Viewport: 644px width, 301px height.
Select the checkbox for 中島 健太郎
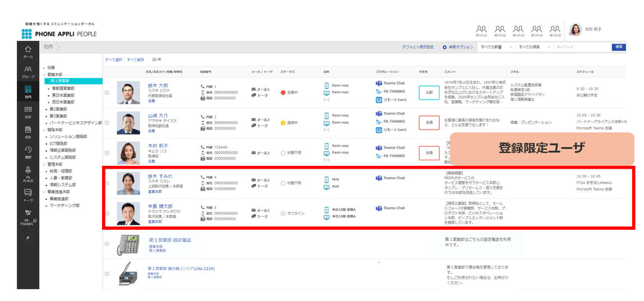107,213
